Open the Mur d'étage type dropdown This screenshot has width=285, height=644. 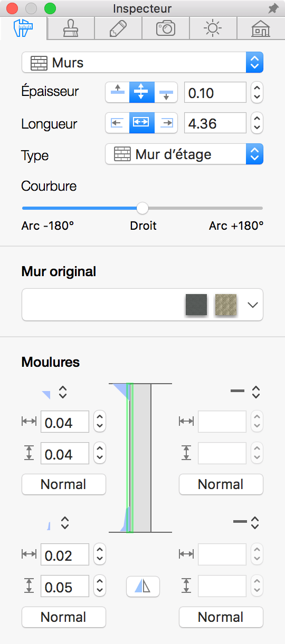[x=184, y=154]
